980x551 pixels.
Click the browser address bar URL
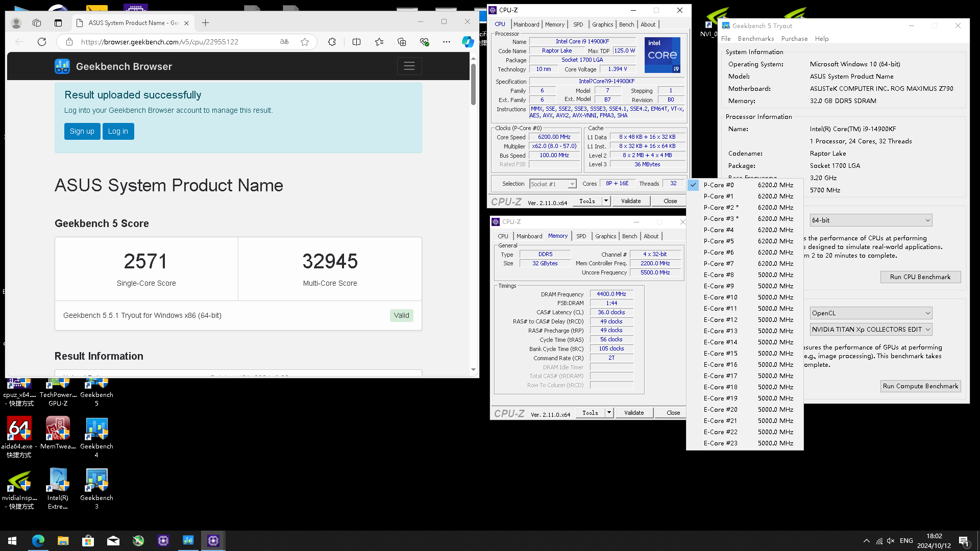(160, 42)
